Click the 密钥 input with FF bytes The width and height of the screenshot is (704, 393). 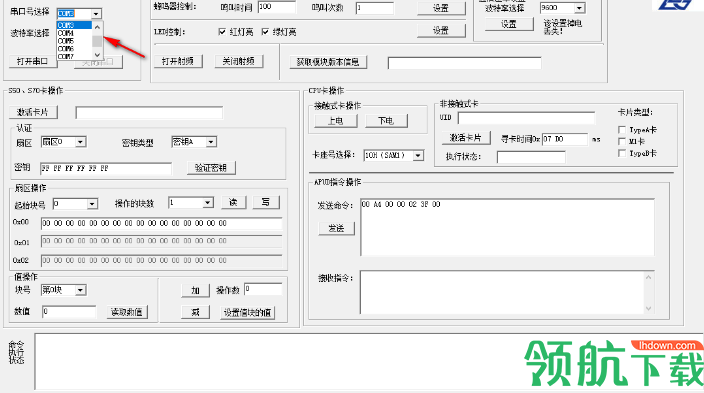pos(106,168)
